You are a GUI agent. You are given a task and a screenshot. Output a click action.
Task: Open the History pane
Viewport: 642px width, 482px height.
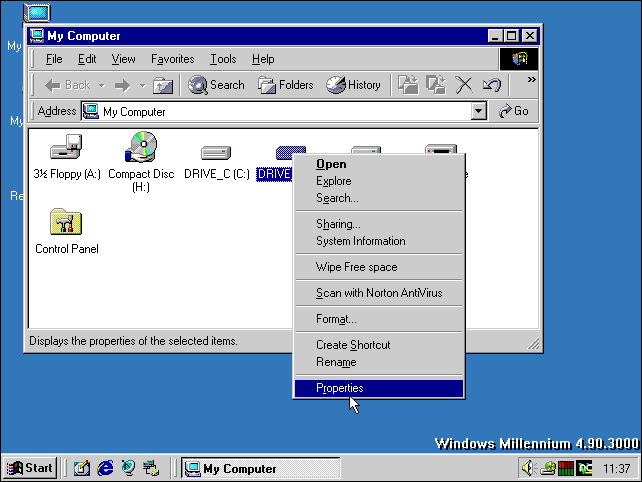point(353,85)
